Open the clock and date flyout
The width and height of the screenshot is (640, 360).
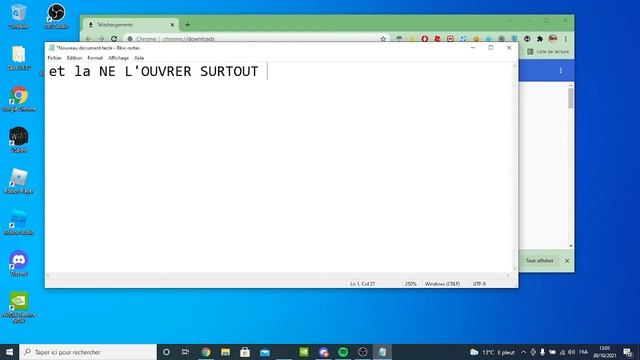pyautogui.click(x=604, y=352)
